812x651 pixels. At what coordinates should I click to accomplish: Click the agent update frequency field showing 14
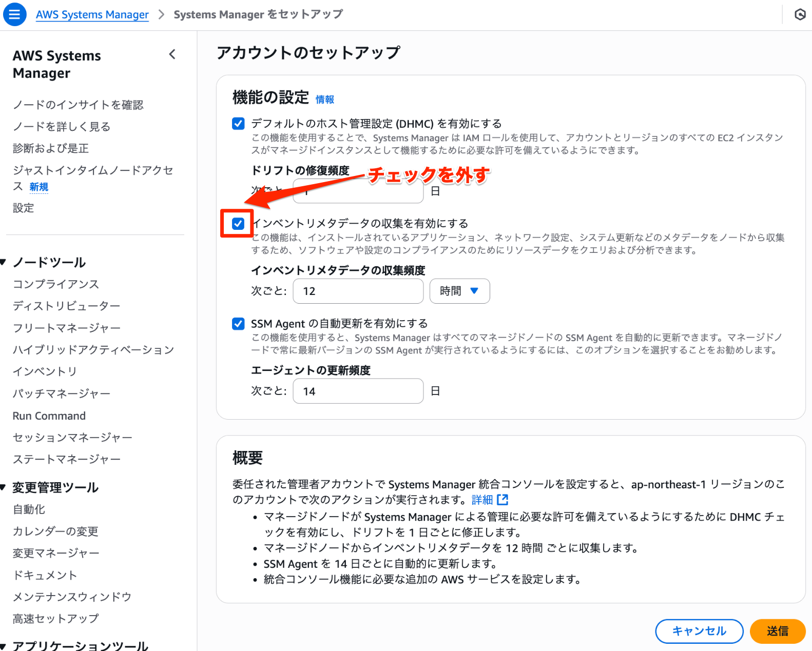tap(358, 391)
